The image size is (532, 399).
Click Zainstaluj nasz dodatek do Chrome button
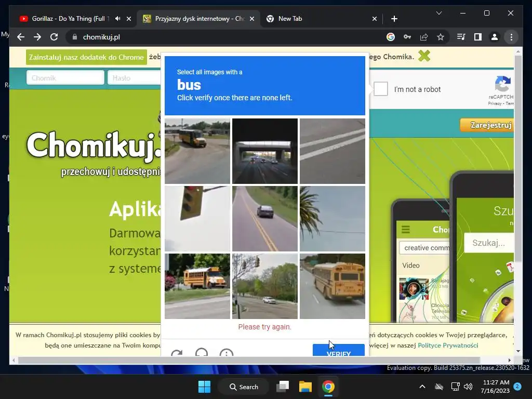86,57
